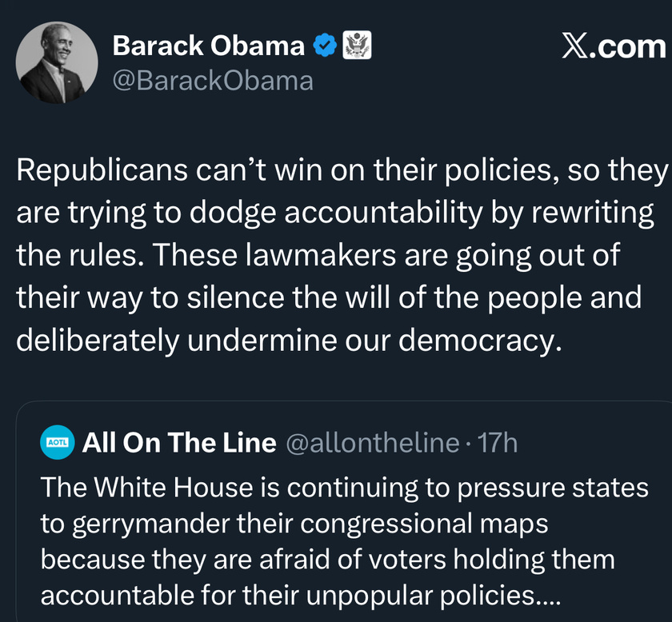Click the X logo in the watermark
Screen dimensions: 672x622
(x=575, y=46)
